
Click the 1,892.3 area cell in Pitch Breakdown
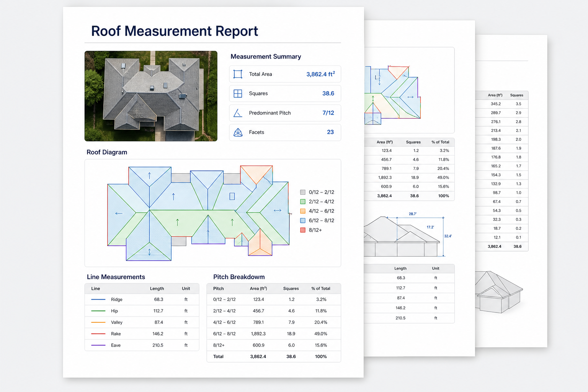pyautogui.click(x=258, y=334)
